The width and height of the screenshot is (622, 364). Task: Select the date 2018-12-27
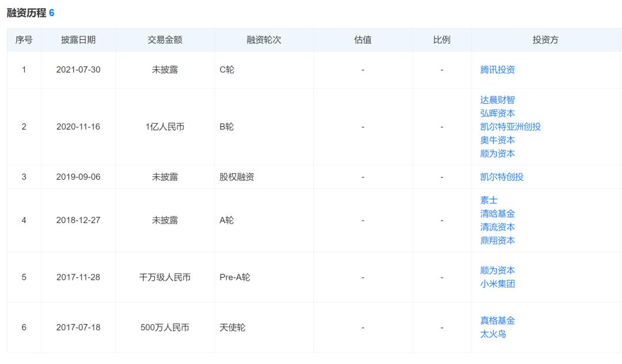(78, 221)
